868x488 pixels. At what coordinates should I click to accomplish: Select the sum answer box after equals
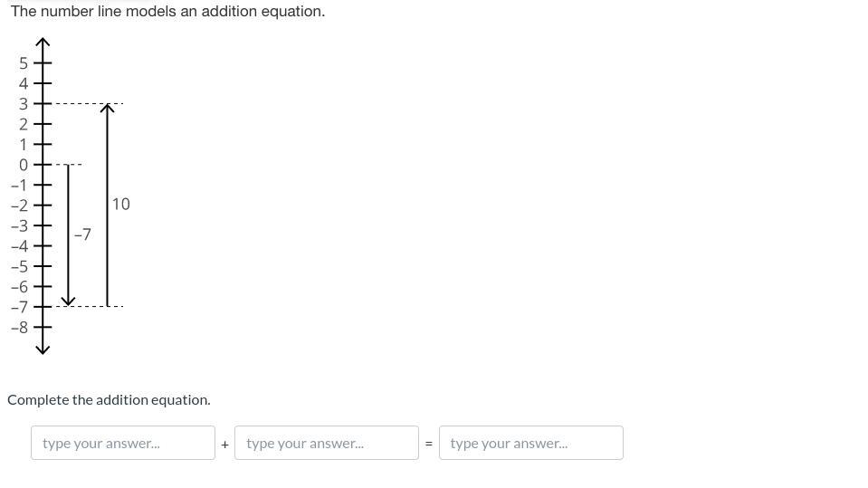pyautogui.click(x=530, y=443)
